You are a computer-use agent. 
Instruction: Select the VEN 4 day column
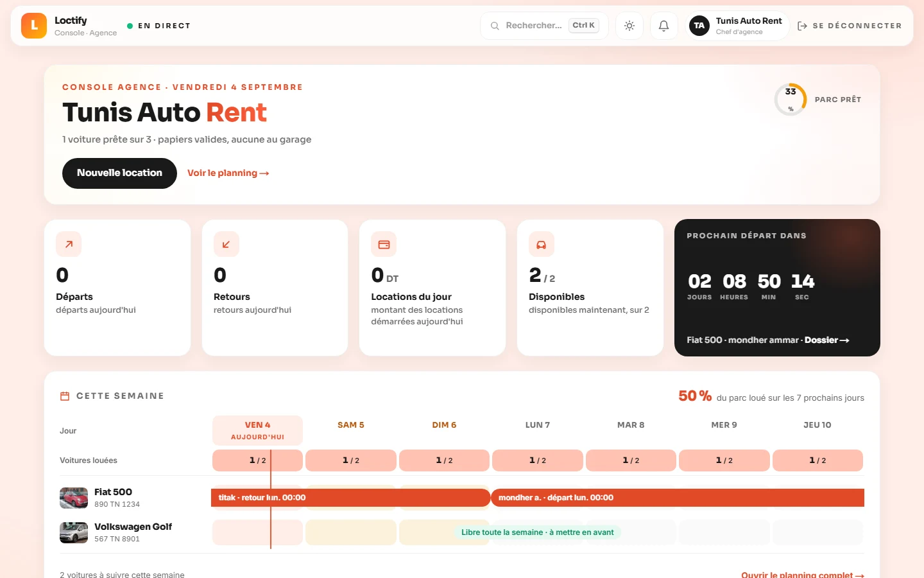point(258,430)
